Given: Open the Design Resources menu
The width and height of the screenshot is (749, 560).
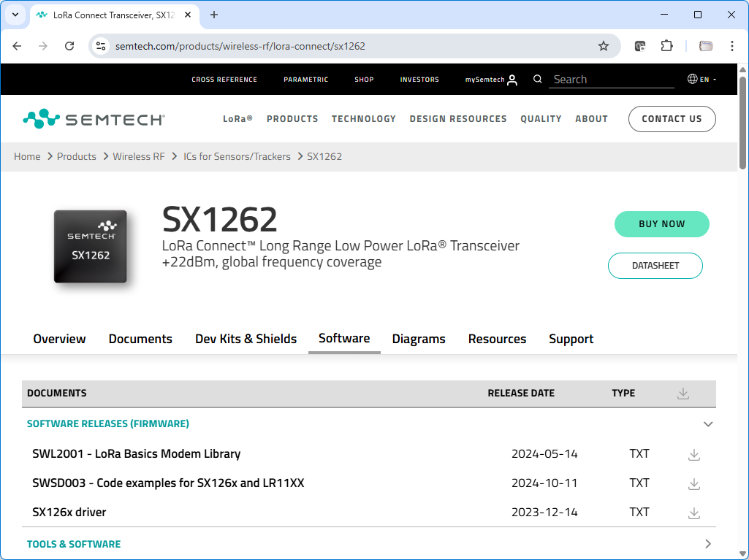Looking at the screenshot, I should [x=458, y=118].
